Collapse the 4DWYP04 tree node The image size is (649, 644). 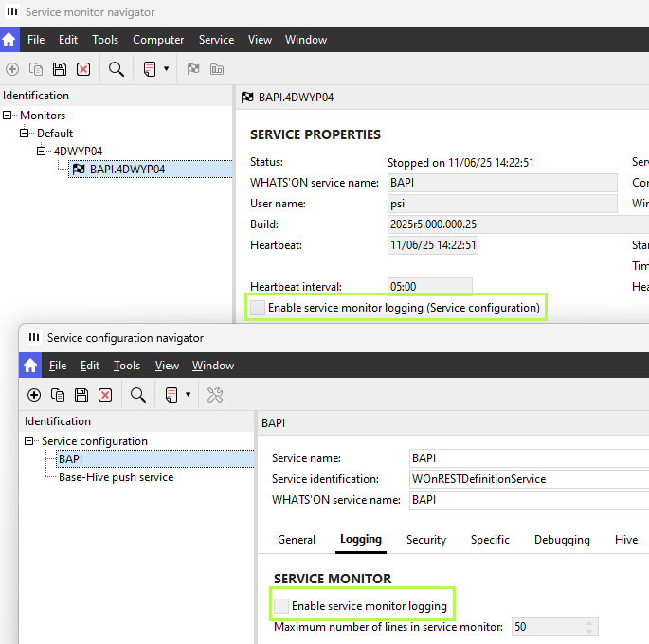42,152
